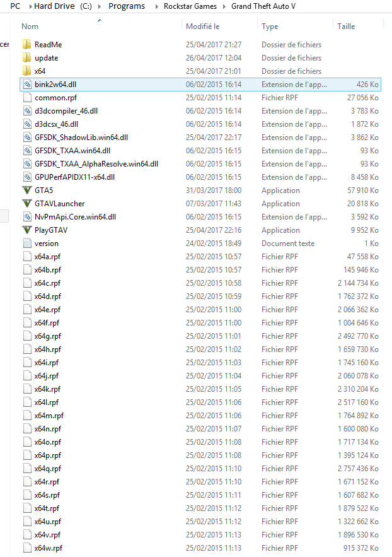Sort by Modifié le column header
Viewport: 392px width, 557px height.
202,26
